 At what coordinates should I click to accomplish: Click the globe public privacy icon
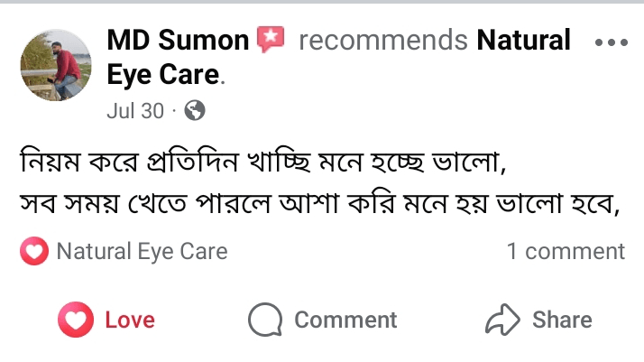pos(194,111)
